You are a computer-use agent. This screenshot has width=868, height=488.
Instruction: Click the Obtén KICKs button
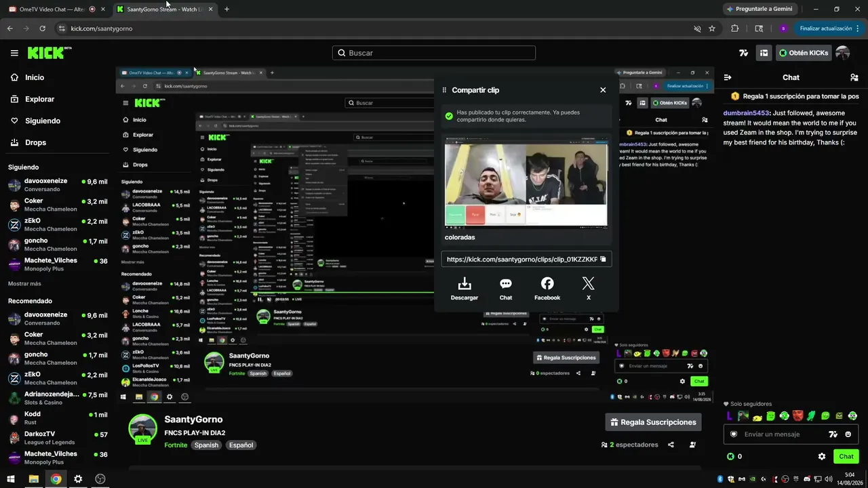(x=804, y=53)
